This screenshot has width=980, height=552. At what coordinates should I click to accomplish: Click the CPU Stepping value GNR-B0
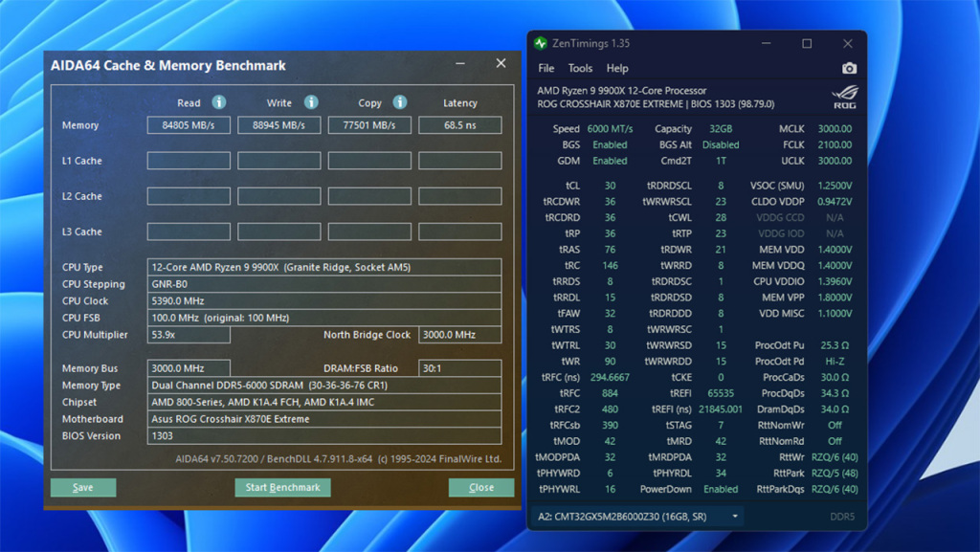(x=323, y=283)
